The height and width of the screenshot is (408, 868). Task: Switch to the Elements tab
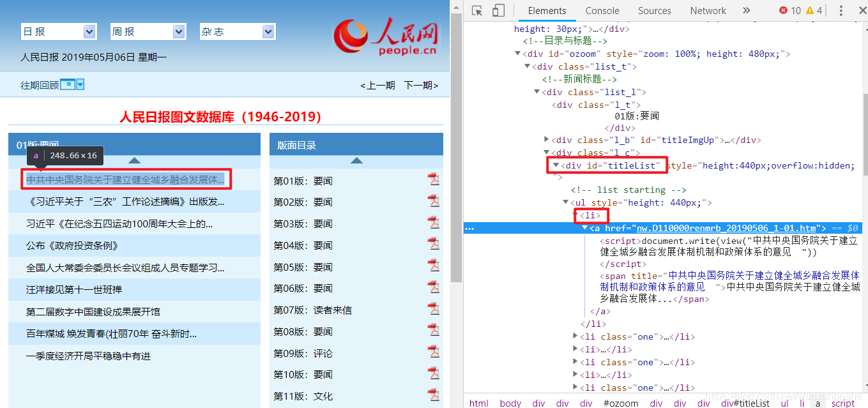547,10
